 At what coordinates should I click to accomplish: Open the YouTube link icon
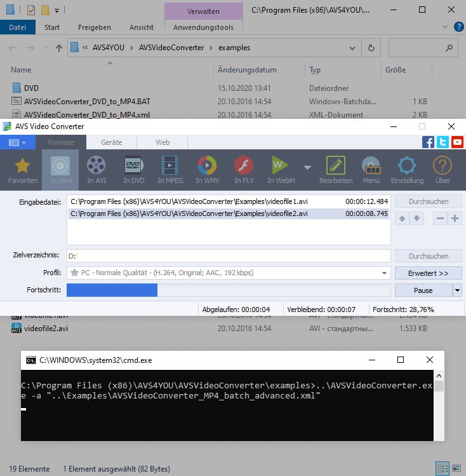pos(457,142)
